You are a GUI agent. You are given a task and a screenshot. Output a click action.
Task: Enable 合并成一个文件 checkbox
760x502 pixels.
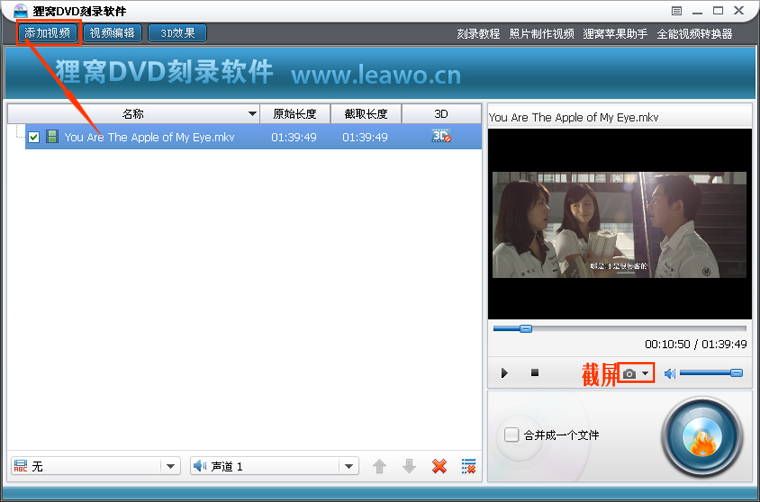511,435
